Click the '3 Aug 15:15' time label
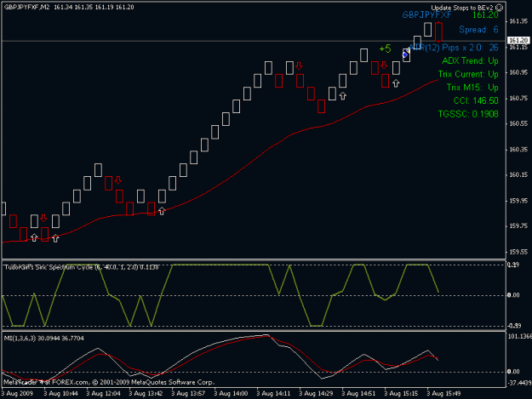532x399 pixels. [x=401, y=394]
